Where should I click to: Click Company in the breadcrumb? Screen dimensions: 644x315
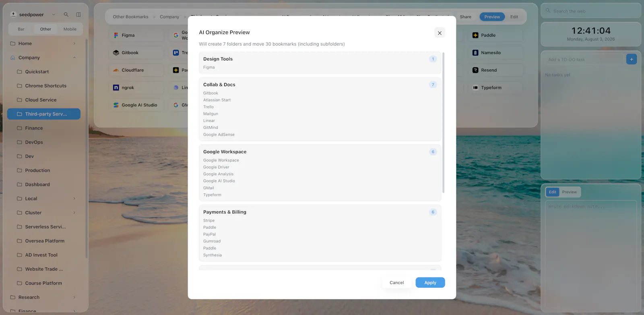pos(169,17)
